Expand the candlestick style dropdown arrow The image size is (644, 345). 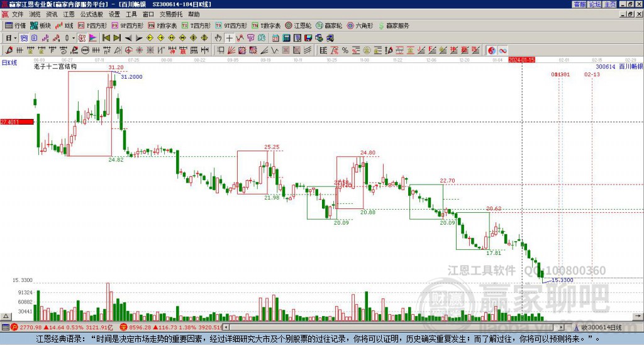point(73,38)
